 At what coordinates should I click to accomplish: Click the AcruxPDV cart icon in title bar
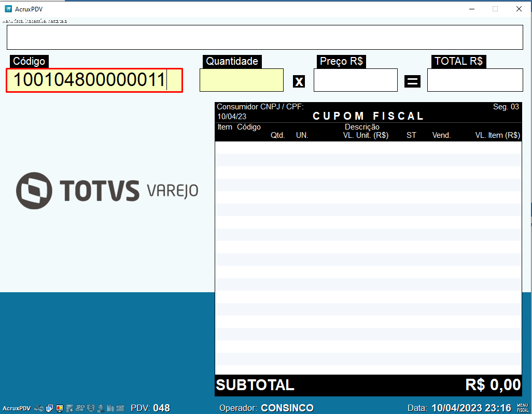coord(8,9)
